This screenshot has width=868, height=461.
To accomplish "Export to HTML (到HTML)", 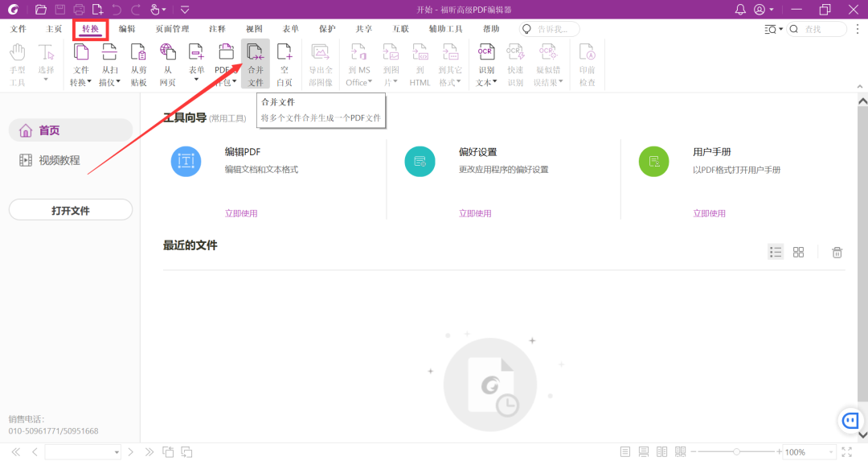I will (420, 65).
